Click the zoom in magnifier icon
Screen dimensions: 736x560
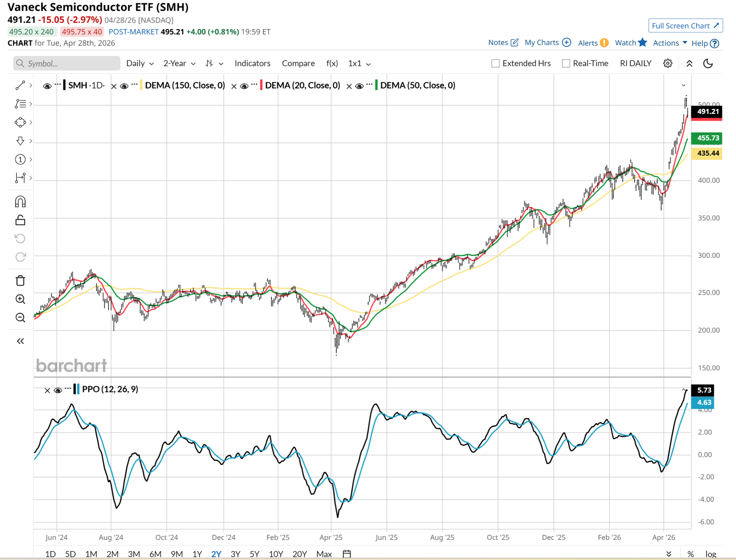click(20, 299)
